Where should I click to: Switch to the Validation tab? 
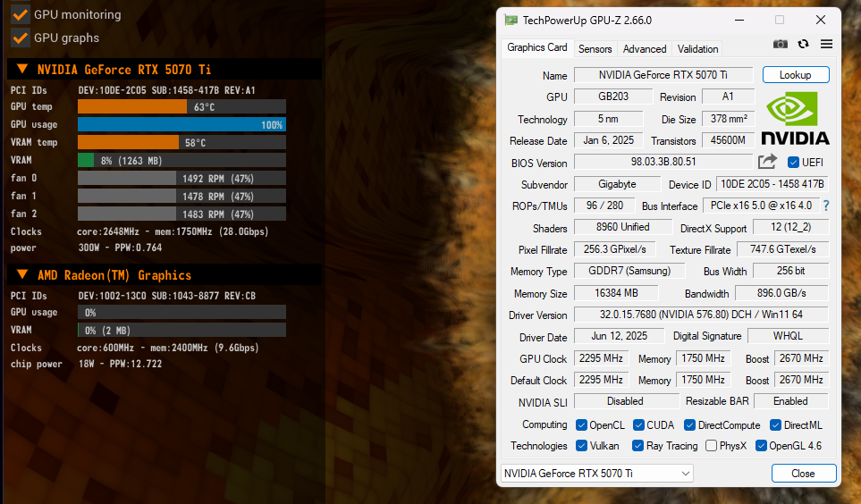[697, 49]
